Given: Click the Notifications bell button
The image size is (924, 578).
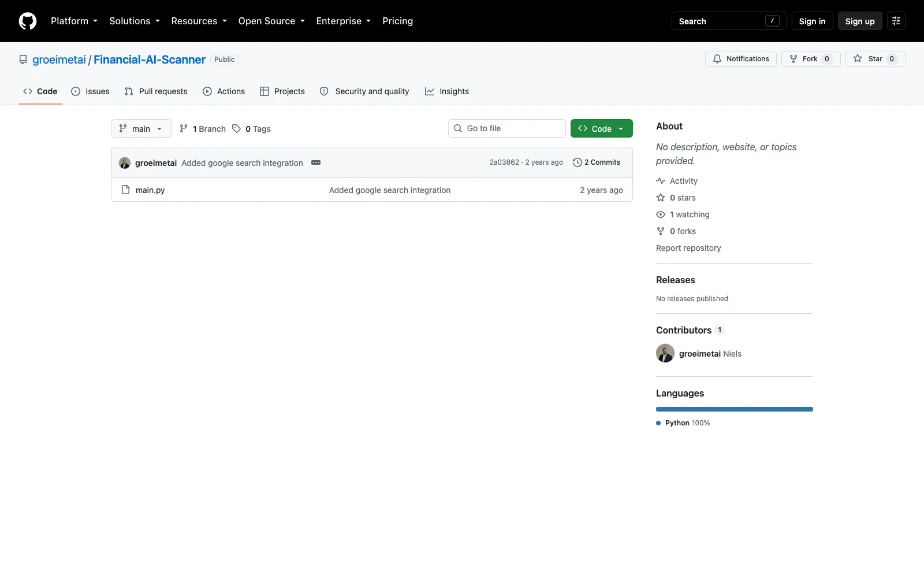Looking at the screenshot, I should coord(741,59).
